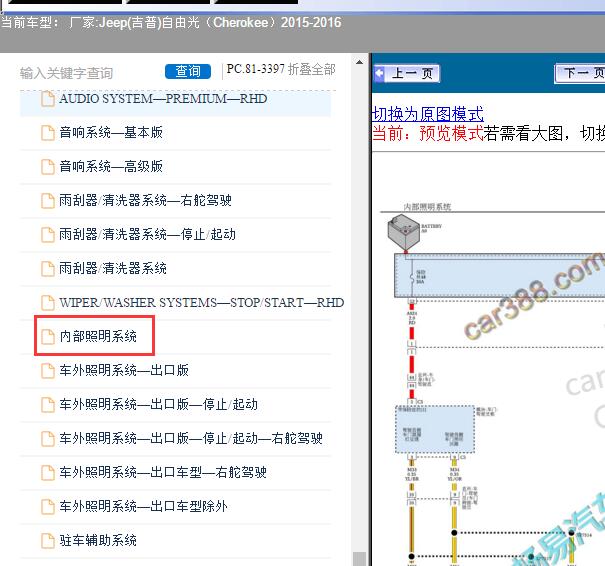
Task: Open the plain 雨刮器/清洗器系统 entry
Action: click(113, 269)
